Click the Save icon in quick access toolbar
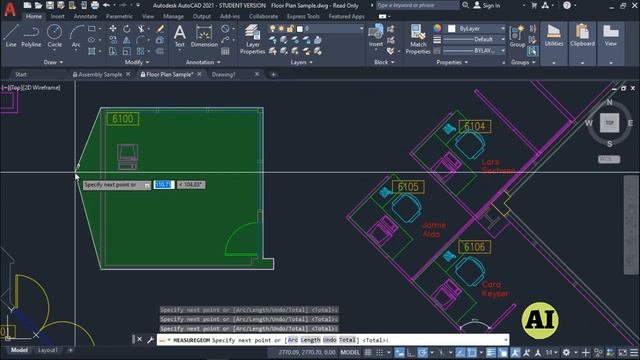The height and width of the screenshot is (360, 640). click(x=50, y=5)
